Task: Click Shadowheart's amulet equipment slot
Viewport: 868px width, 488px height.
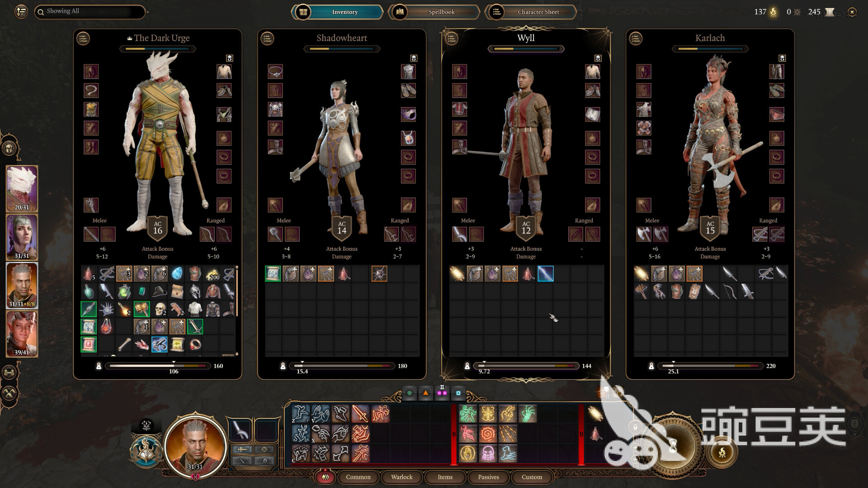Action: pyautogui.click(x=408, y=138)
